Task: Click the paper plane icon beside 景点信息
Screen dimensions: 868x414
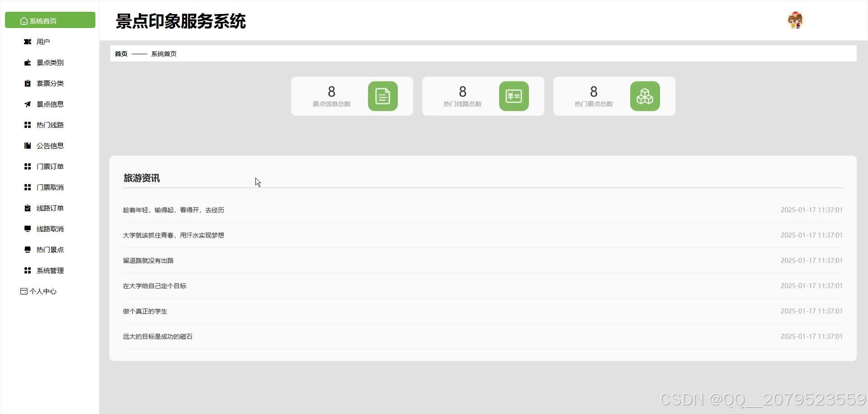Action: [x=28, y=104]
